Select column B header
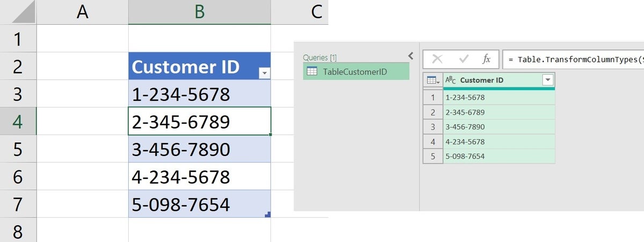 (x=200, y=12)
